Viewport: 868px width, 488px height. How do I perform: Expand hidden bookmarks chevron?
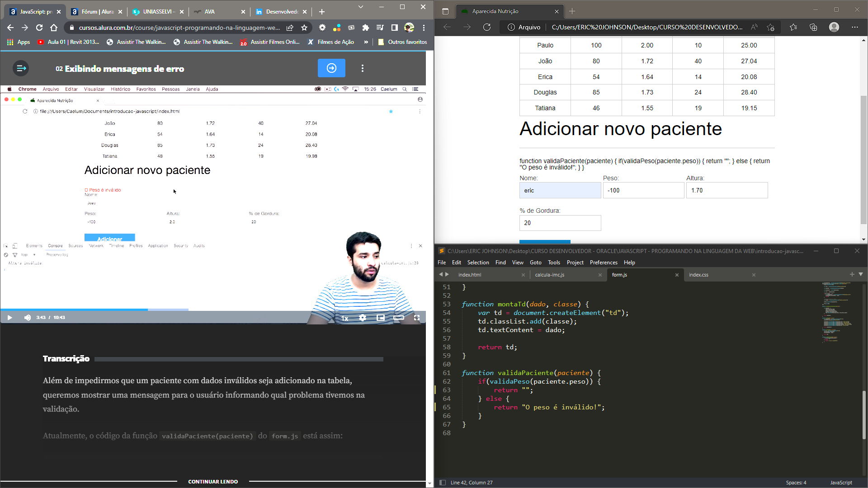coord(366,42)
